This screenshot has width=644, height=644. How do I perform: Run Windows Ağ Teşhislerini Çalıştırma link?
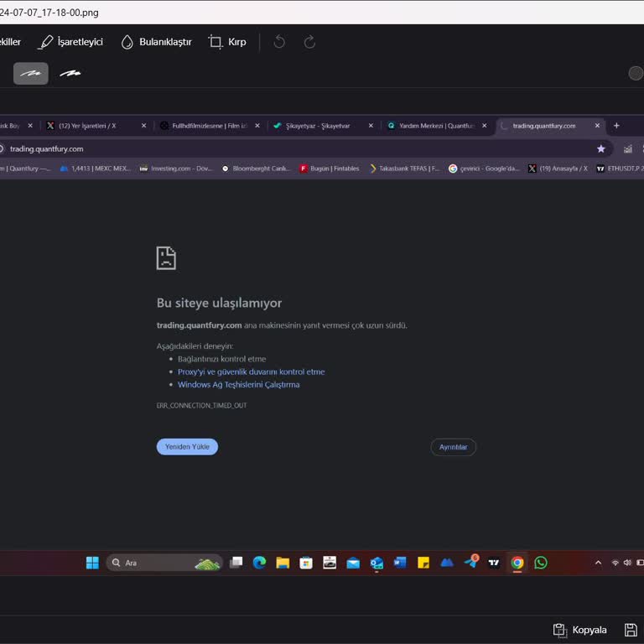click(239, 384)
